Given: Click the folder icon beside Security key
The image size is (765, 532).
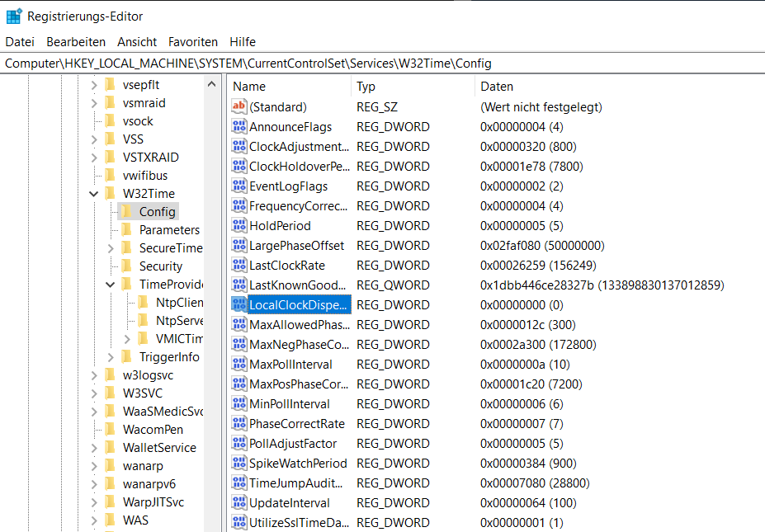Looking at the screenshot, I should [126, 266].
